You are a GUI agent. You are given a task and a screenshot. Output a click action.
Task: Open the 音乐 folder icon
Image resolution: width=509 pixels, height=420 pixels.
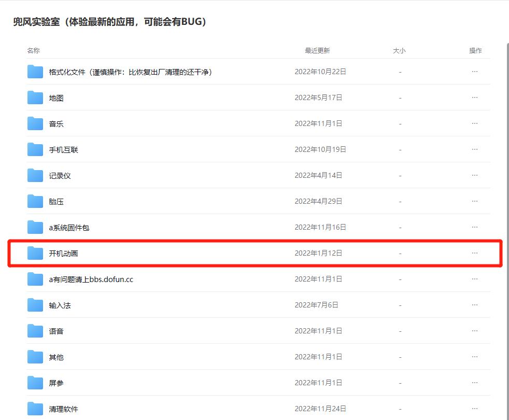pos(34,123)
